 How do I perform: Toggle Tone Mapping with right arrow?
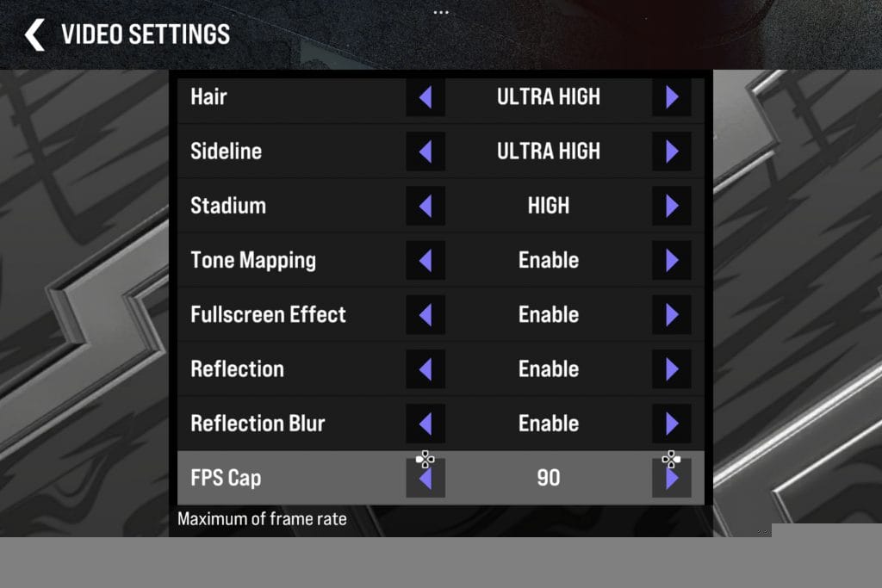tap(672, 260)
